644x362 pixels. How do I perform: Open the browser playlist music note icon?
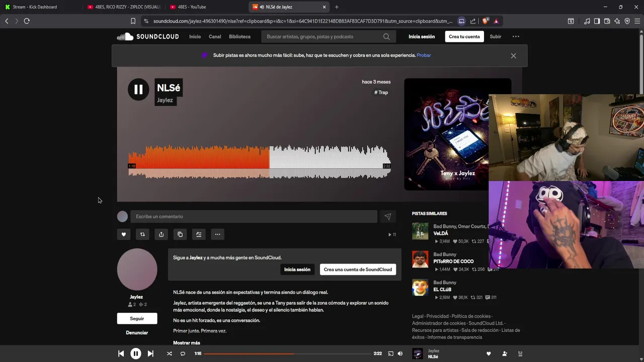tap(587, 21)
